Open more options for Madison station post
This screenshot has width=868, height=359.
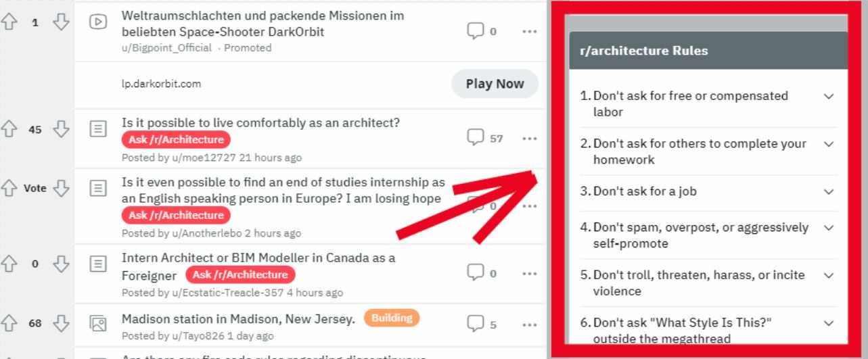pyautogui.click(x=530, y=325)
